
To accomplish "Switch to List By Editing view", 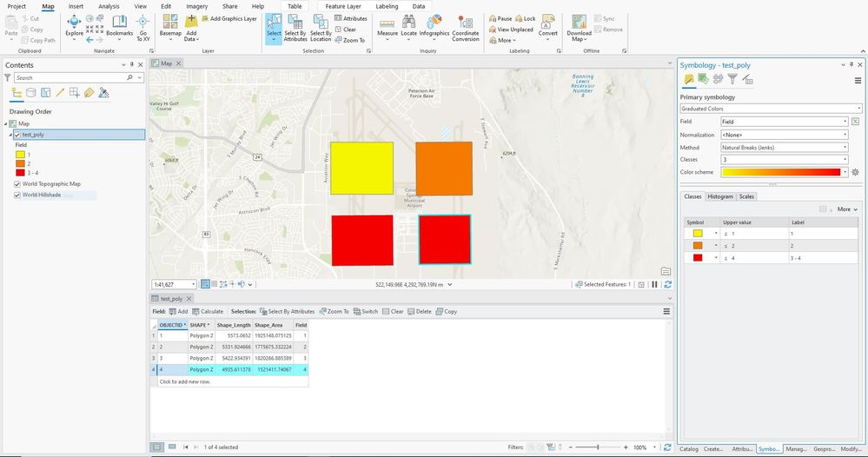I will (60, 93).
